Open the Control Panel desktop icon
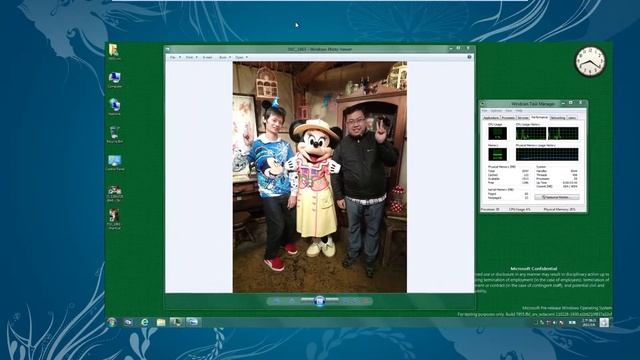 pyautogui.click(x=115, y=162)
